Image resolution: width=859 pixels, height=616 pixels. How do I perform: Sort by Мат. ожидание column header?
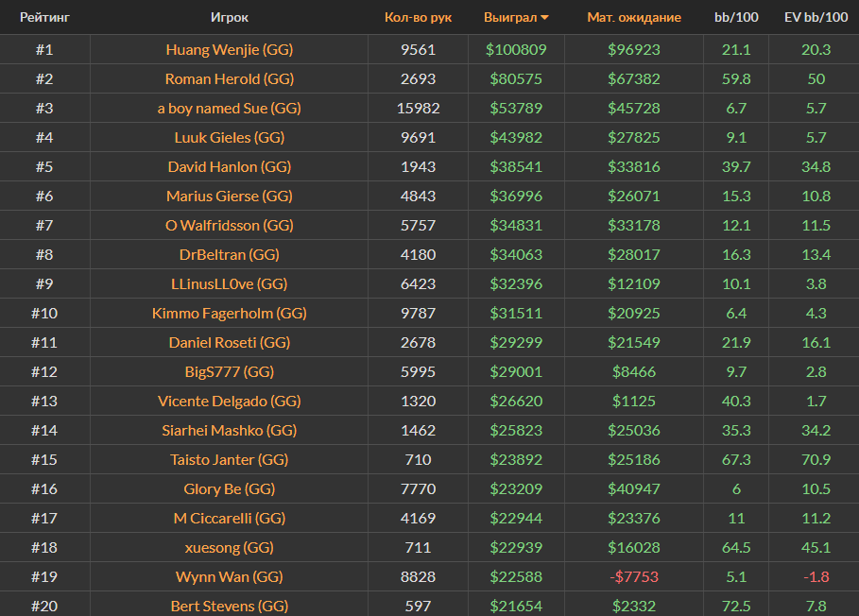[x=634, y=17]
